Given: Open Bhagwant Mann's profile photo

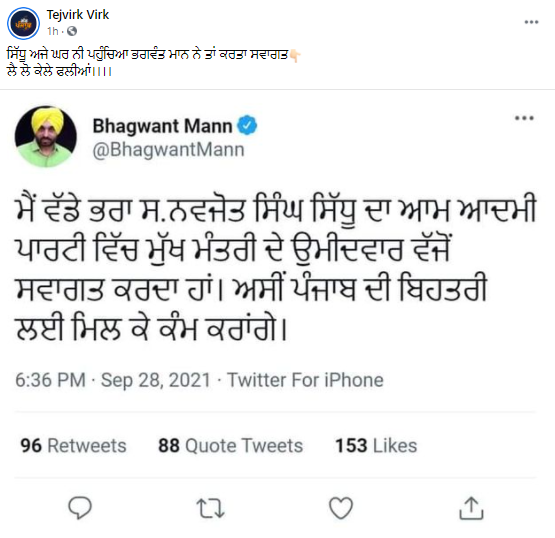Looking at the screenshot, I should pos(46,136).
